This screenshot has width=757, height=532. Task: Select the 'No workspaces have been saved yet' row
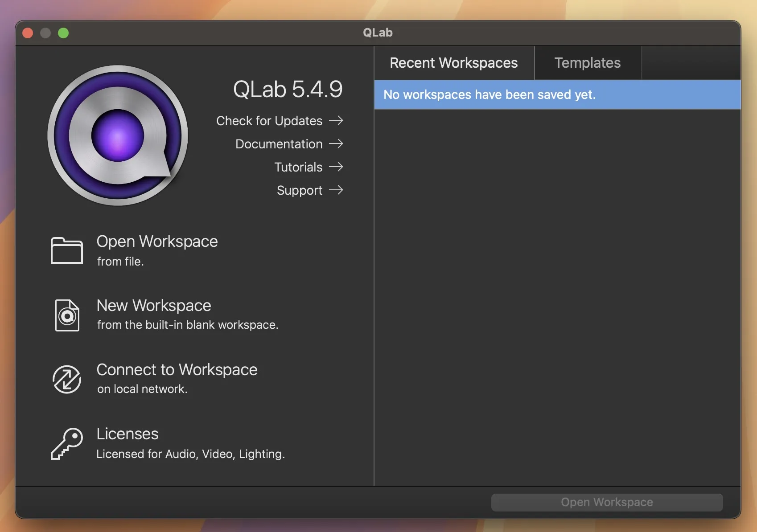click(557, 94)
